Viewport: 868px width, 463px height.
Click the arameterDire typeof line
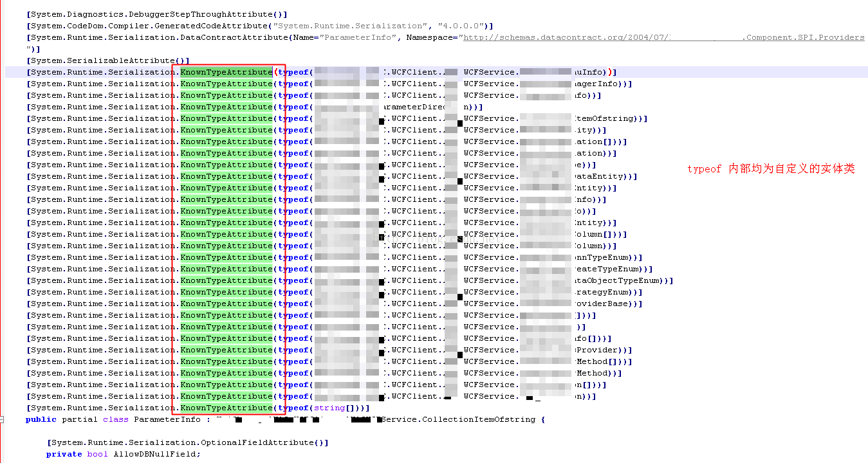click(x=255, y=107)
